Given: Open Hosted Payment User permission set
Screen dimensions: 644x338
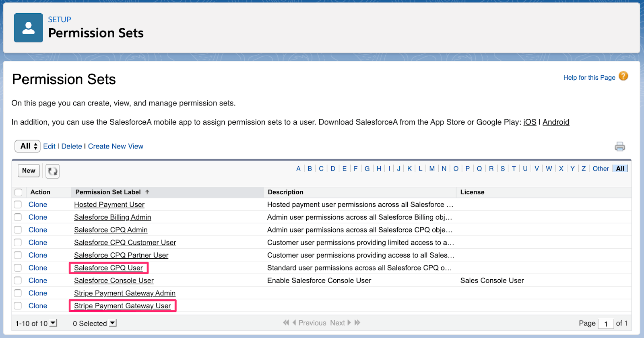Looking at the screenshot, I should coord(109,204).
